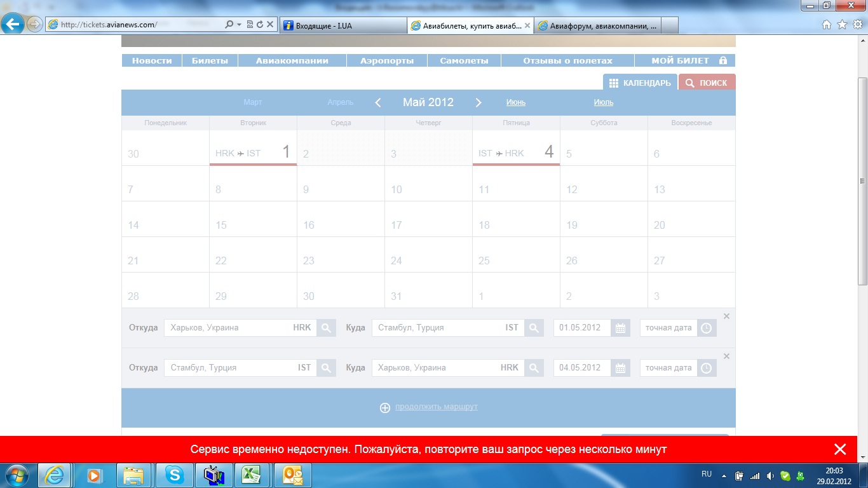Click the продолжить маршрут link

pos(436,407)
